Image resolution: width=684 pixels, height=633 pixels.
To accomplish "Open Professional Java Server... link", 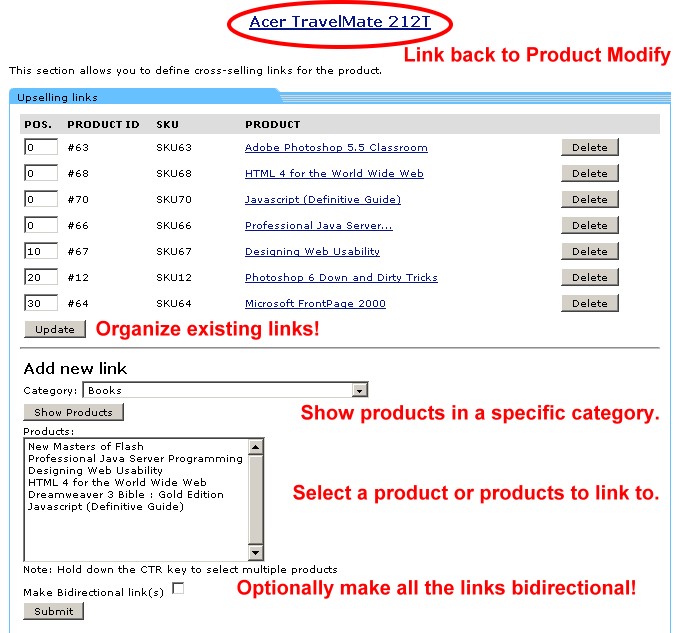I will tap(318, 226).
